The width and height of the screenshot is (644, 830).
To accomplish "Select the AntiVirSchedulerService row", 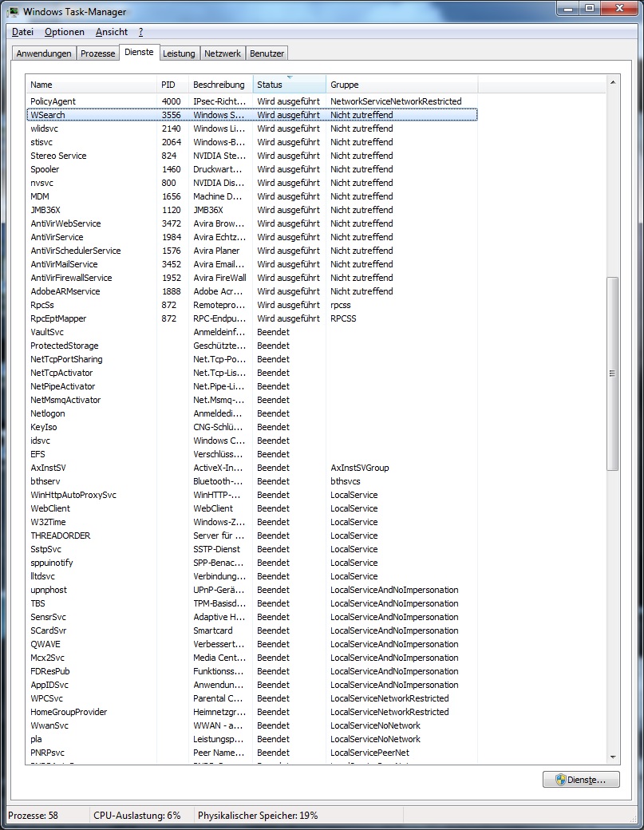I will (x=252, y=251).
